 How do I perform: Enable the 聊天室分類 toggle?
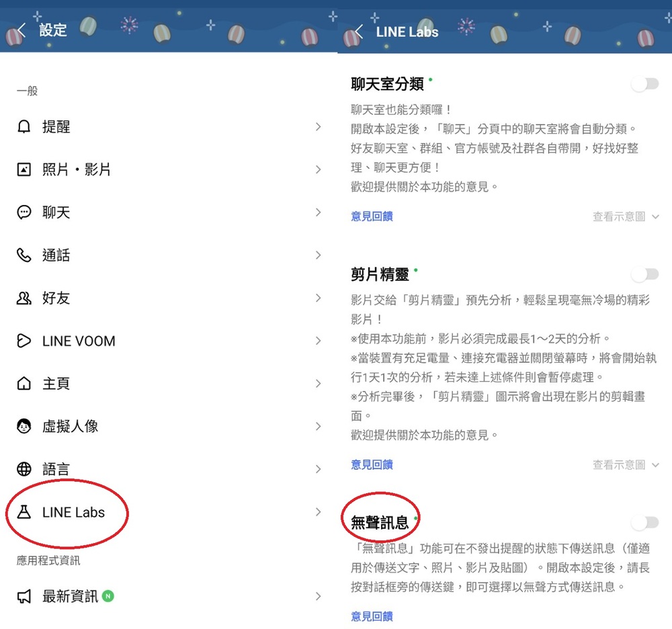(644, 83)
